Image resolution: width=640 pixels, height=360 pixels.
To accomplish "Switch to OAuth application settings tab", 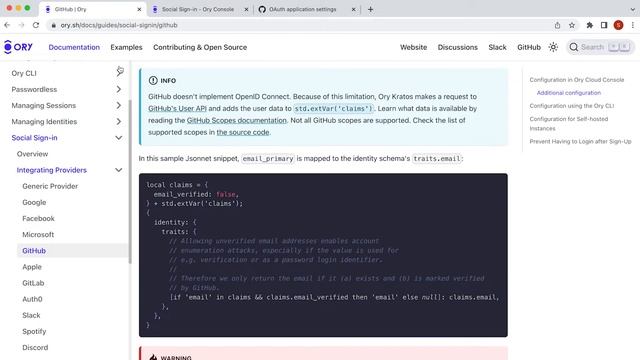I will 303,9.
